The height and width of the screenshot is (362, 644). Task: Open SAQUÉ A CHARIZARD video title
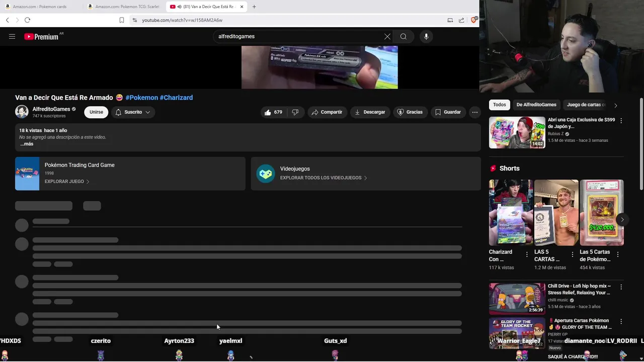point(573,356)
